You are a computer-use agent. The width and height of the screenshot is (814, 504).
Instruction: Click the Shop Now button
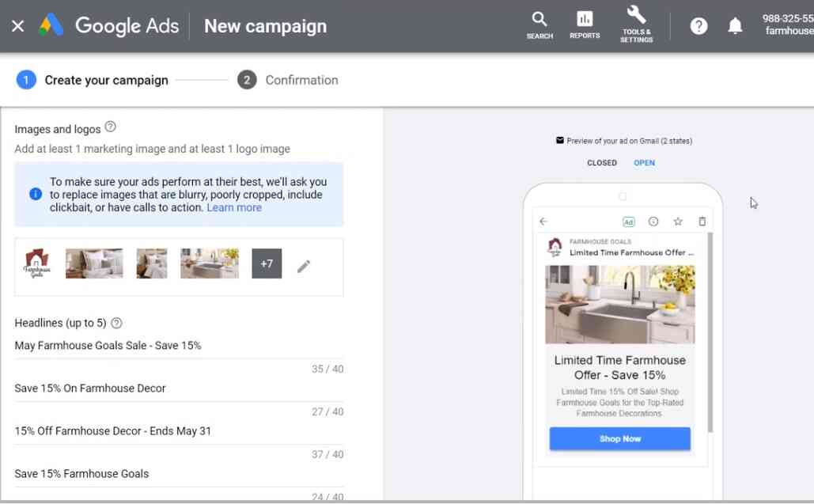(x=619, y=438)
